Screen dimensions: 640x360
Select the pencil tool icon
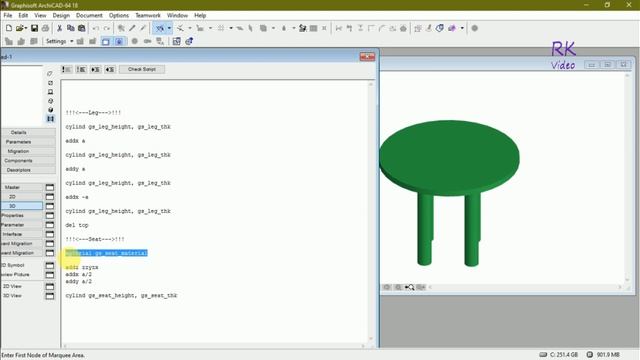pyautogui.click(x=132, y=28)
